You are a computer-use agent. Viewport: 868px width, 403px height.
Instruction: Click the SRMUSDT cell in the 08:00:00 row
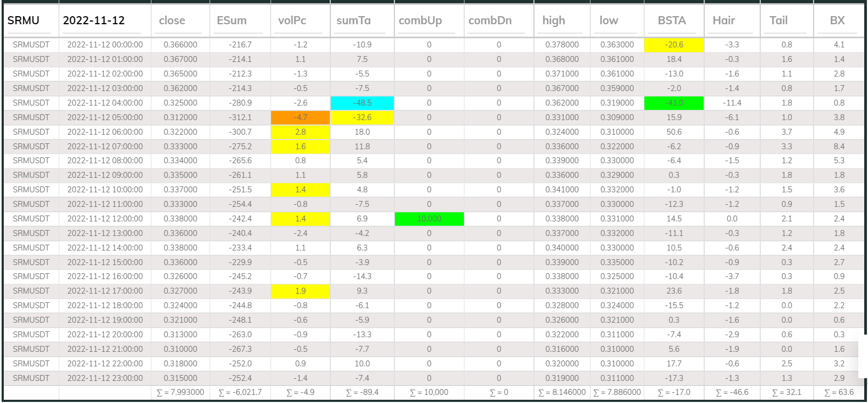click(31, 161)
